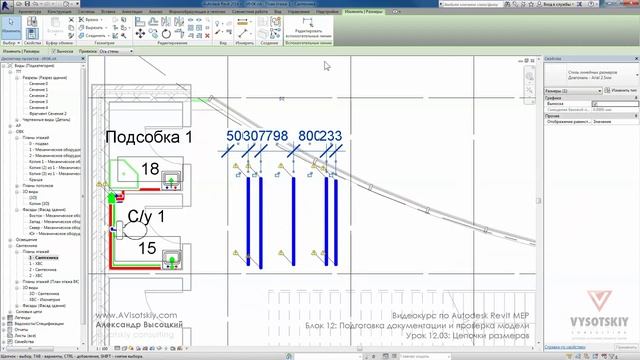Image resolution: width=640 pixels, height=360 pixels.
Task: Open the 1 - Сантехника floor plan (bold)
Action: 43,258
